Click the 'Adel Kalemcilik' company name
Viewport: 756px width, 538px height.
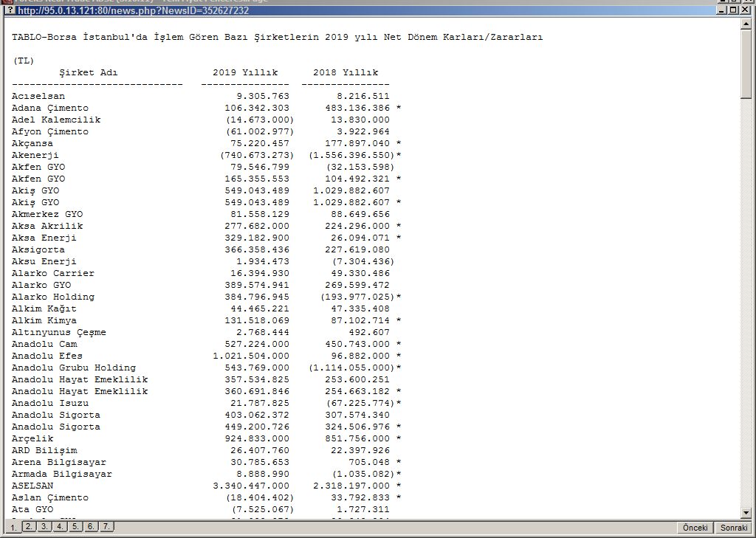56,120
